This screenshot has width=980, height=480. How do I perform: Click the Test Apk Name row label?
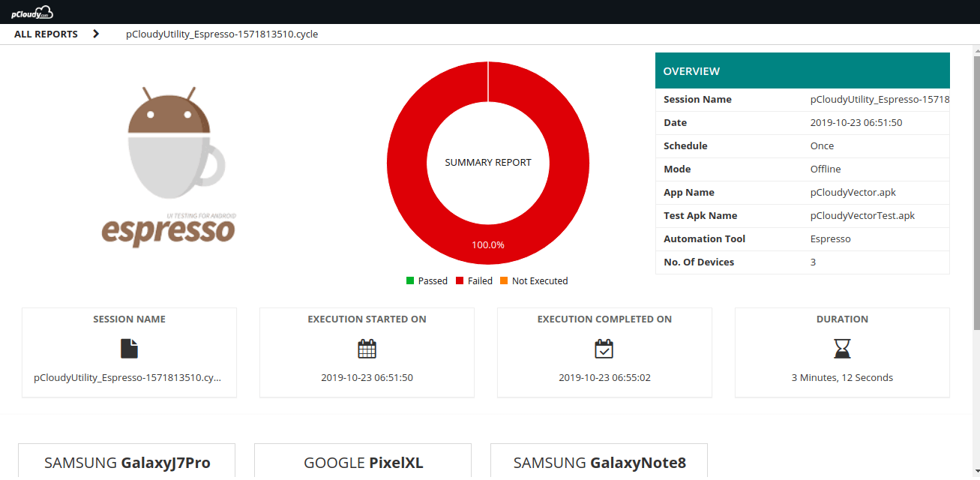700,216
